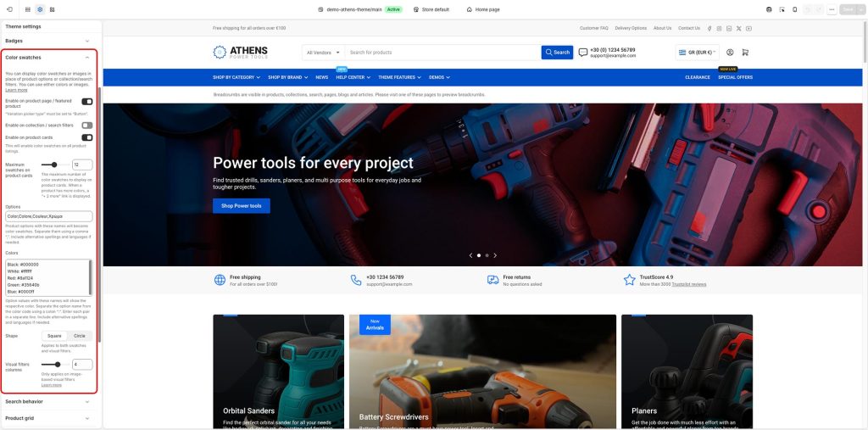Click the redo arrow icon

[820, 9]
